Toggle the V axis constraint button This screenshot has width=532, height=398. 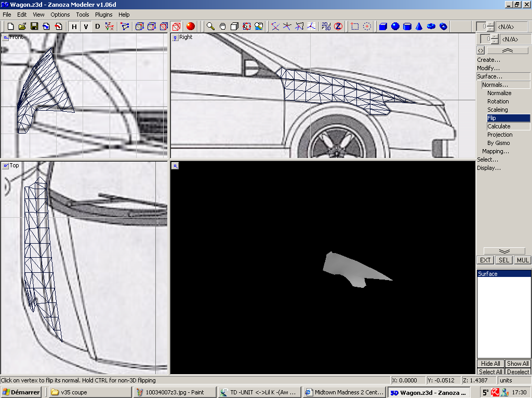click(x=86, y=26)
